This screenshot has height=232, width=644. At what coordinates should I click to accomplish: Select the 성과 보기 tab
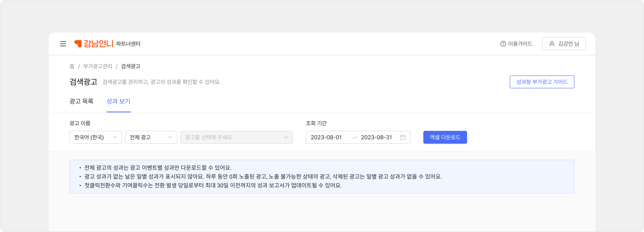[119, 101]
